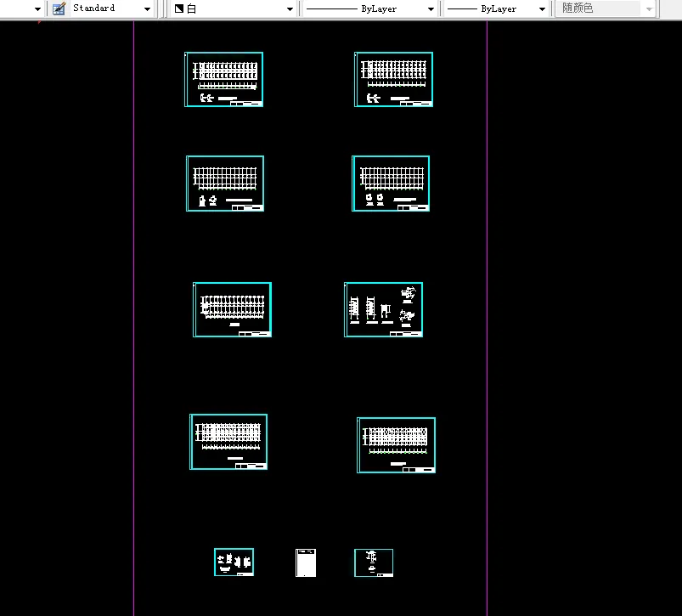Viewport: 682px width, 616px height.
Task: Select the small detail sheet at bottom left
Action: [x=234, y=562]
